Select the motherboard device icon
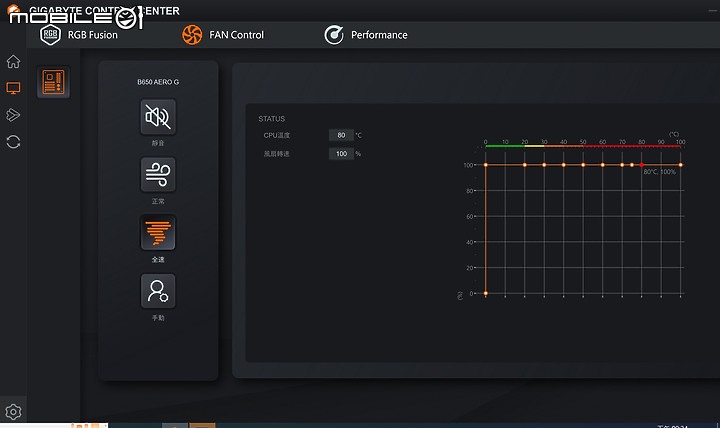 tap(54, 82)
